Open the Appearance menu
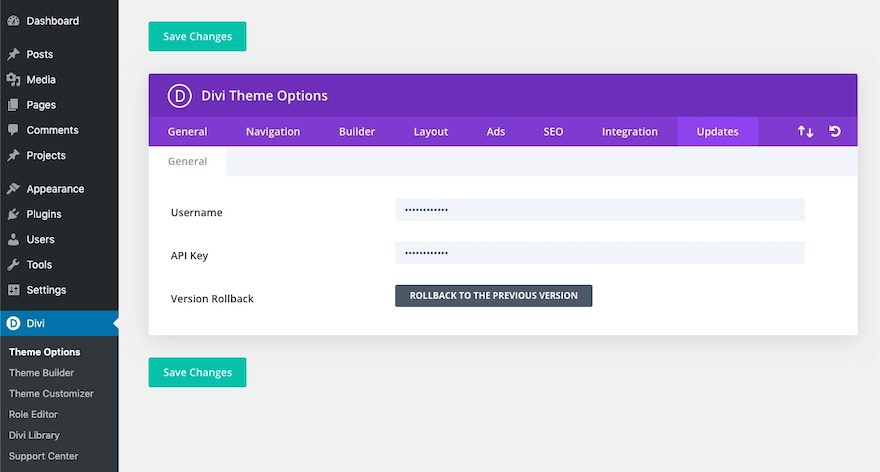The image size is (880, 472). [x=55, y=189]
